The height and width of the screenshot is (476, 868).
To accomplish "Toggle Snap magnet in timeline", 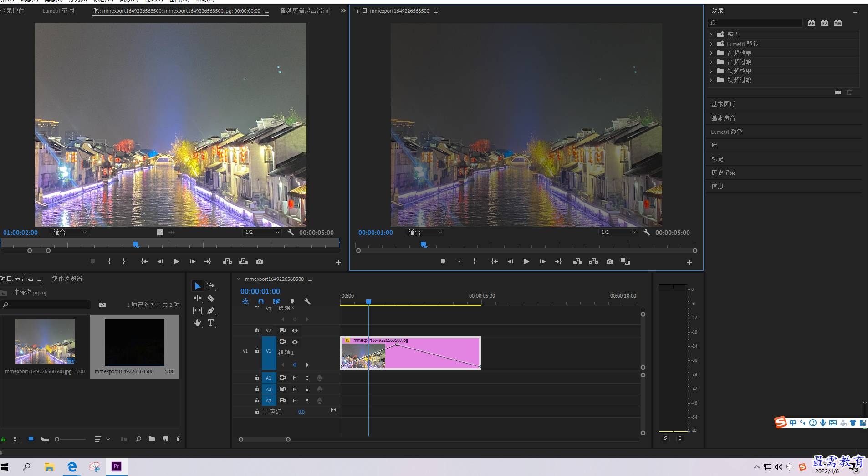I will pos(261,301).
